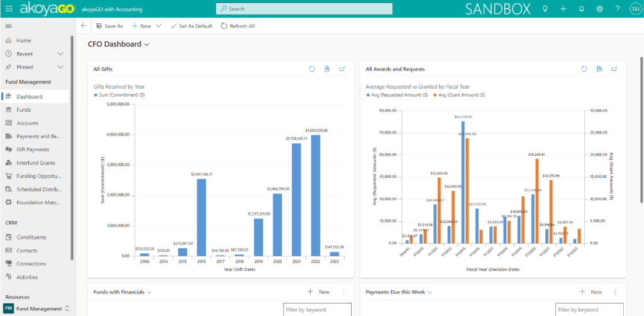Click the main page vertical scrollbar
The image size is (644, 316).
(641, 129)
